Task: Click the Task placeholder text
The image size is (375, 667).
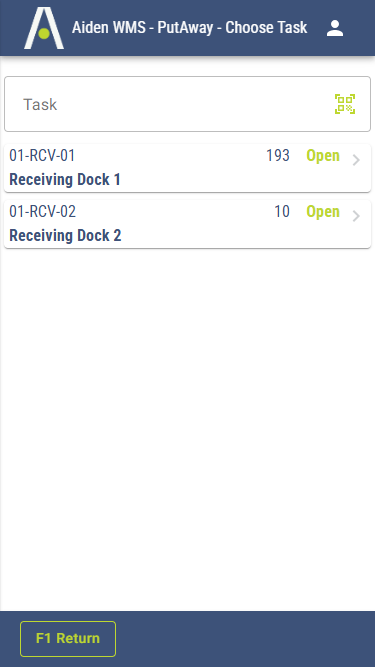Action: click(40, 104)
